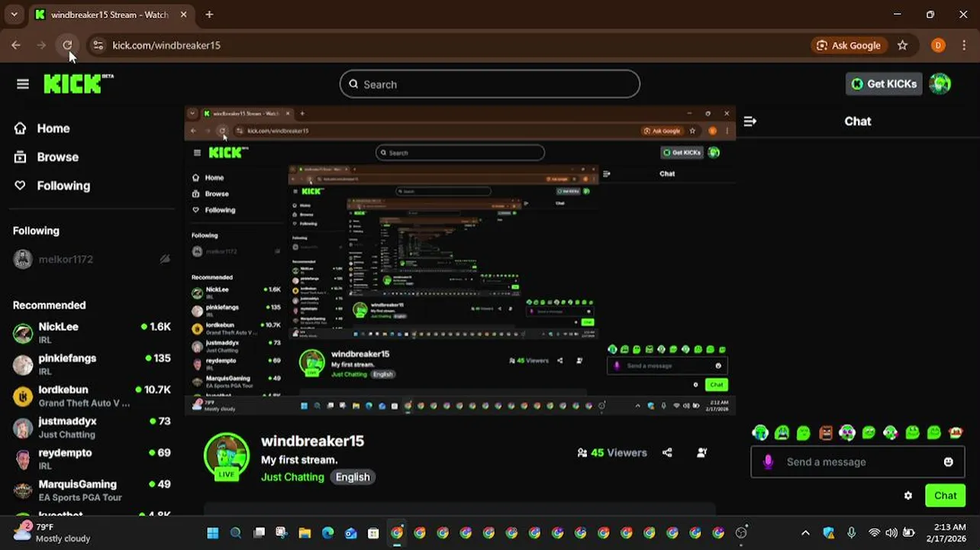Click the lordkebun avatar
The image size is (980, 550).
click(23, 396)
